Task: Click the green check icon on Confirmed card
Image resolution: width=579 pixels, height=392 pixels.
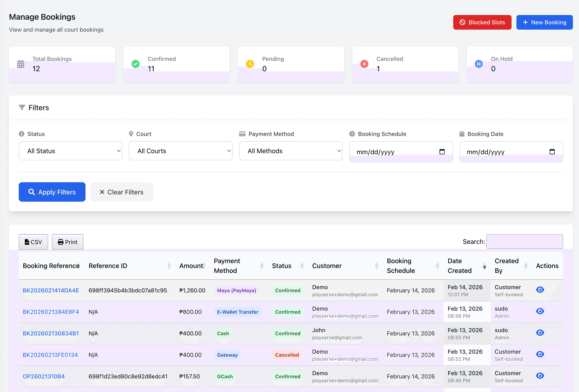Action: coord(135,64)
